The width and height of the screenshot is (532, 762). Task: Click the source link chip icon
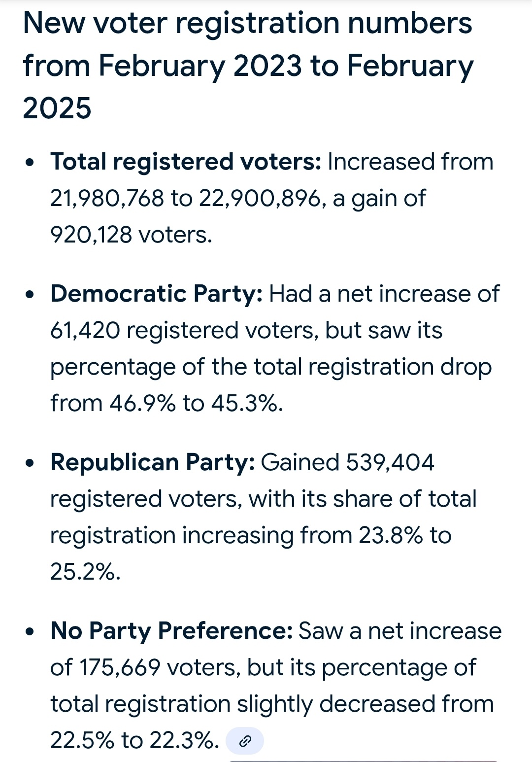click(x=245, y=741)
